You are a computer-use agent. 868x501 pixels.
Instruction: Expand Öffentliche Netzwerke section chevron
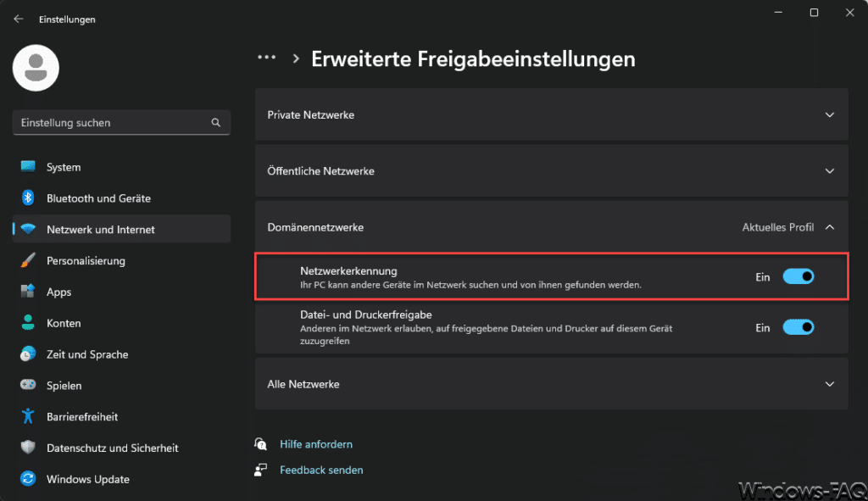[830, 171]
